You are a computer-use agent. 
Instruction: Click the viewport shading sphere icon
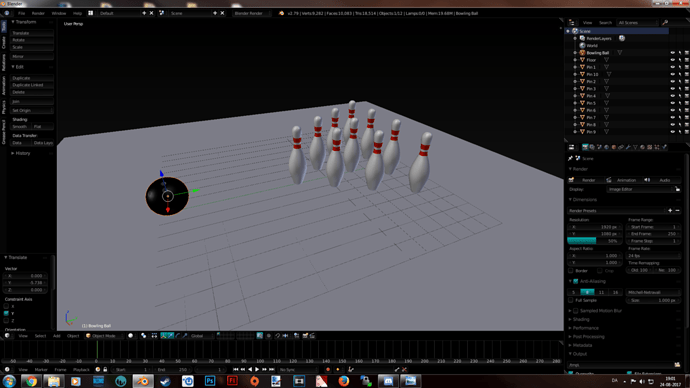point(131,336)
